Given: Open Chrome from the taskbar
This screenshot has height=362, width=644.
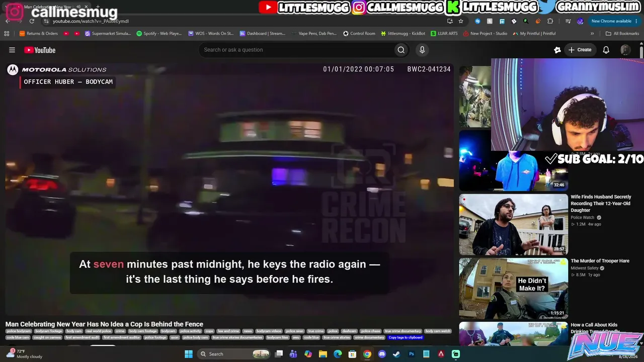Looking at the screenshot, I should coord(367,354).
